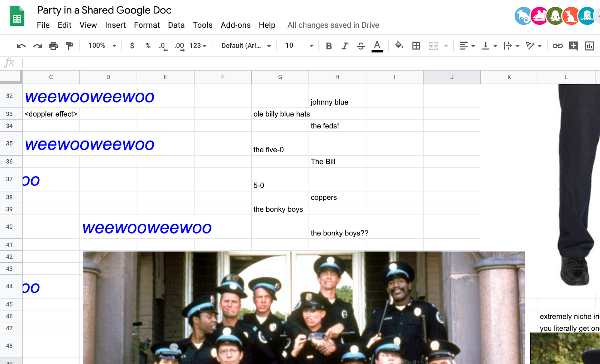Rename the document title 'Party in a Shared Google Doc'
This screenshot has width=600, height=364.
click(105, 10)
